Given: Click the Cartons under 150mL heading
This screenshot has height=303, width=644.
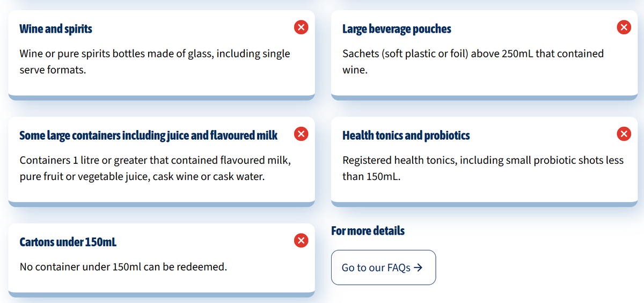Looking at the screenshot, I should click(x=68, y=242).
